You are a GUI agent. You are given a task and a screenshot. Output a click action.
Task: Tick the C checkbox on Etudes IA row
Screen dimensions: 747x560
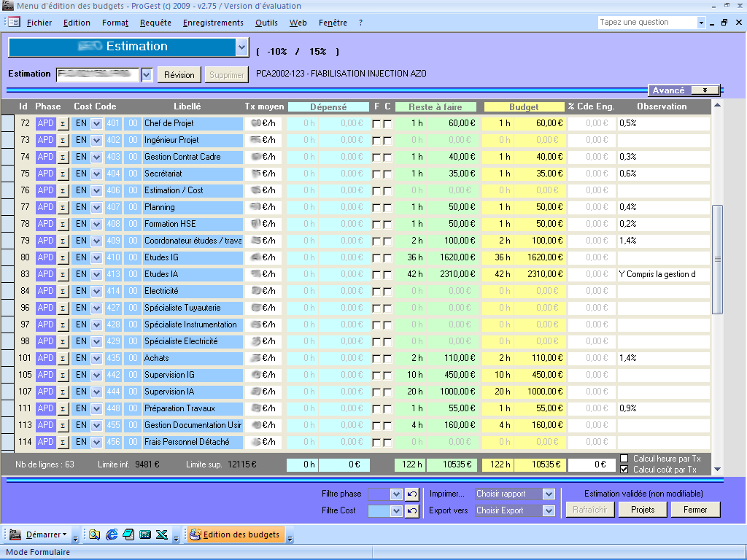(387, 275)
